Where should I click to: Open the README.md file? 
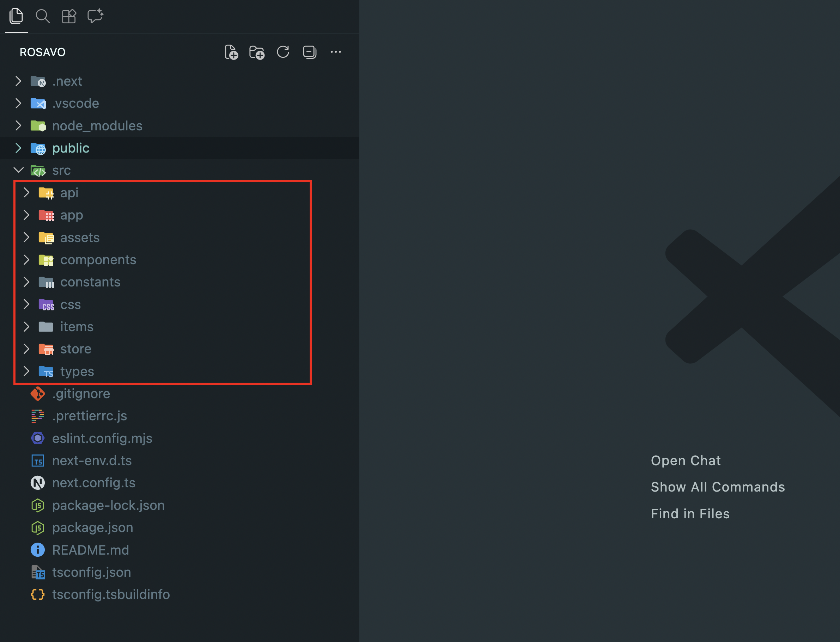tap(90, 550)
